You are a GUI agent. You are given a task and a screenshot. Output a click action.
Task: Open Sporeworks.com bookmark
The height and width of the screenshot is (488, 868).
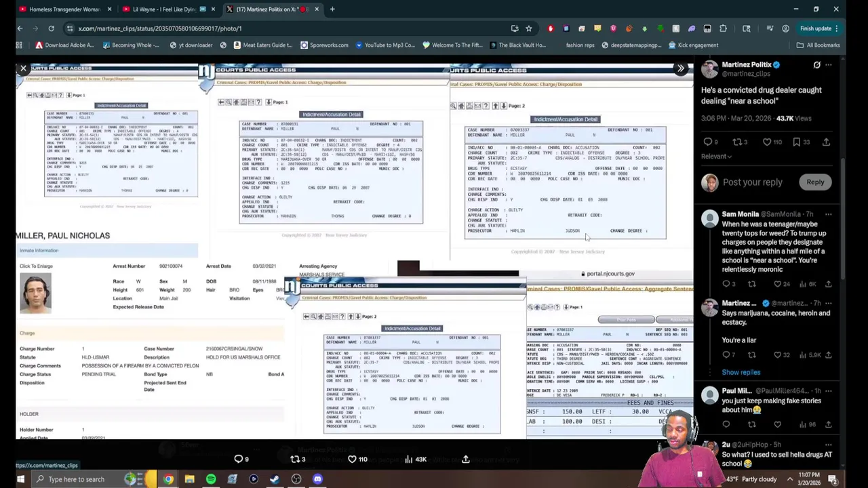click(x=323, y=45)
